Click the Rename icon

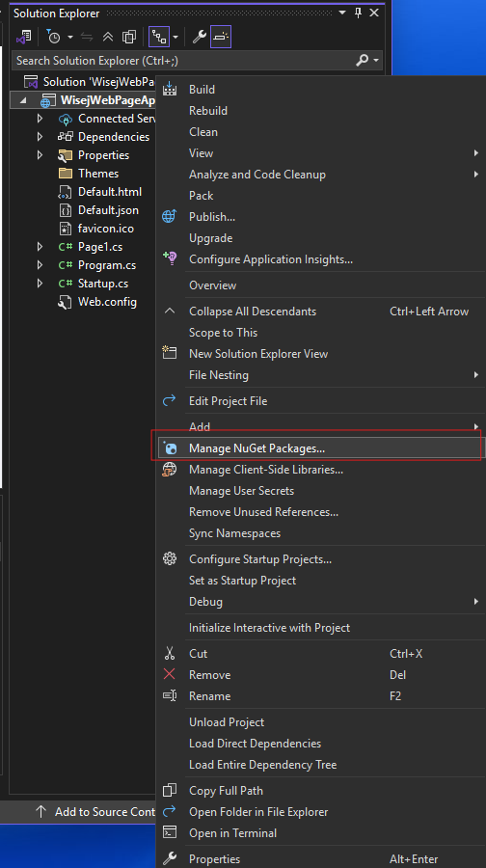click(170, 695)
